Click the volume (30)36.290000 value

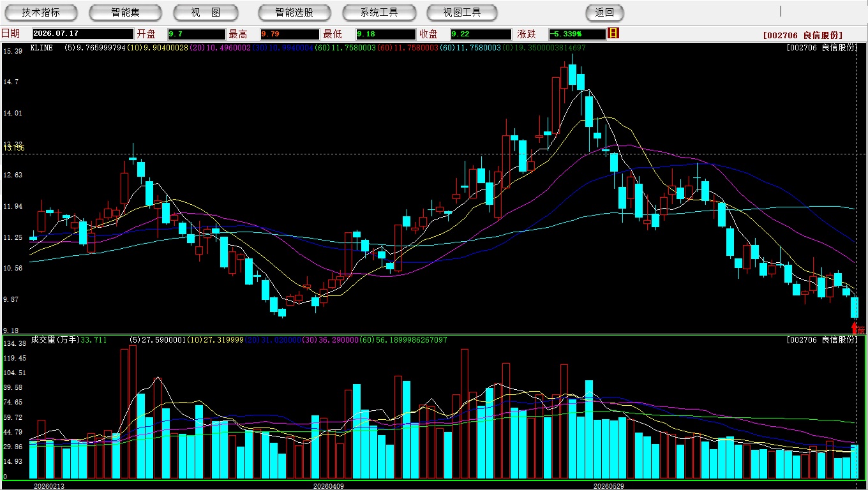[330, 340]
